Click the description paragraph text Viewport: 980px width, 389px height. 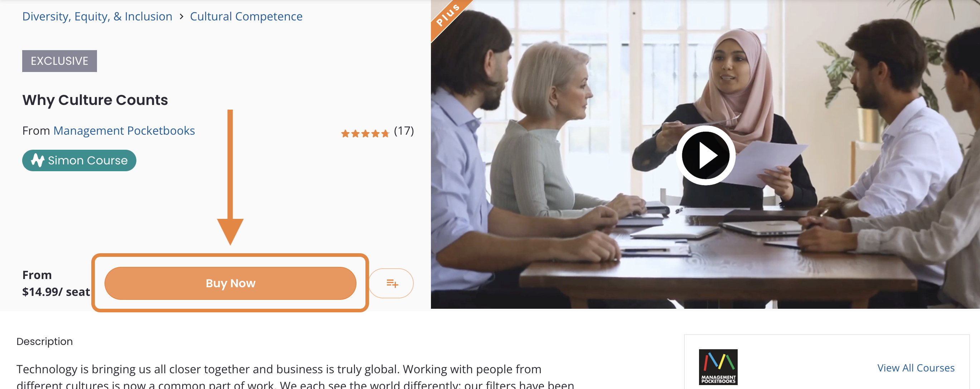pos(295,376)
